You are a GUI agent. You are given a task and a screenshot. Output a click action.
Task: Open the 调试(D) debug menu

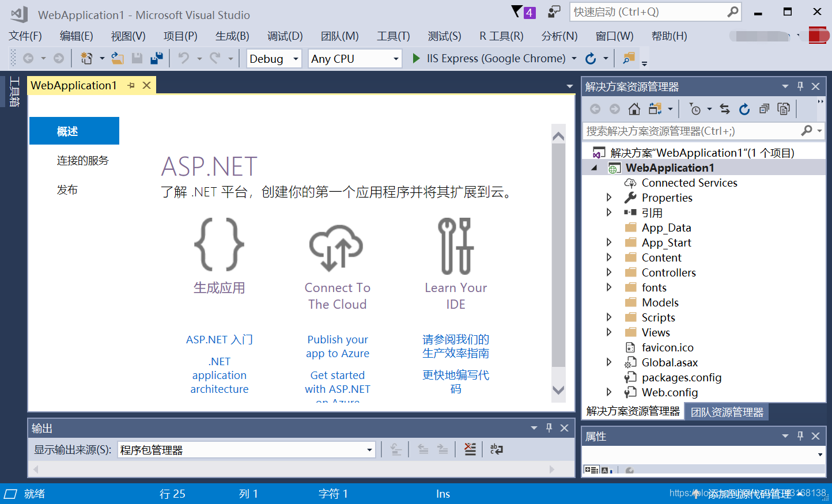click(285, 36)
